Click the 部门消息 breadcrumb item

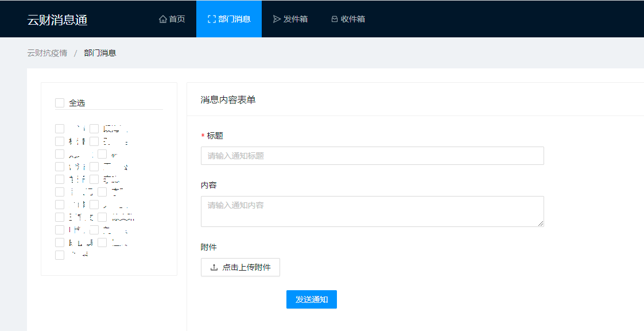[x=100, y=53]
